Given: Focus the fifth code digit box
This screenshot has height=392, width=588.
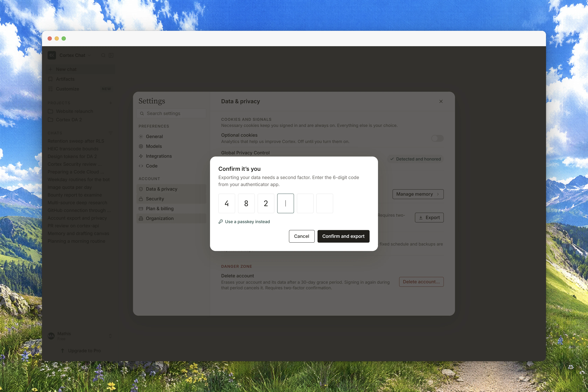Looking at the screenshot, I should click(305, 203).
